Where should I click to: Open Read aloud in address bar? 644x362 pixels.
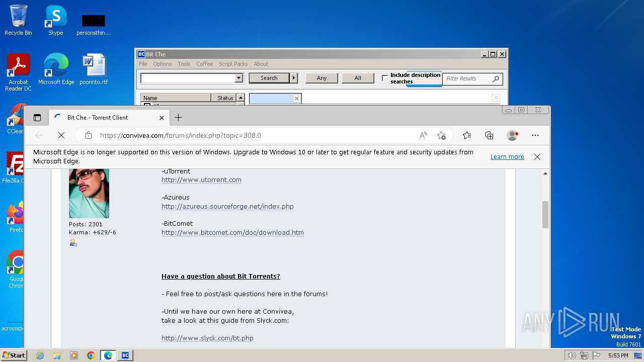423,135
